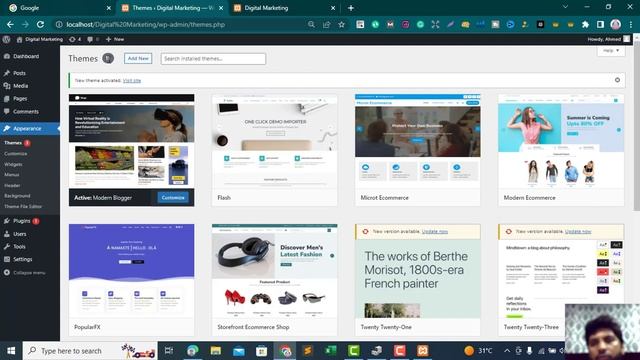The width and height of the screenshot is (640, 360).
Task: Click the bookmark star icon in address bar
Action: (342, 24)
